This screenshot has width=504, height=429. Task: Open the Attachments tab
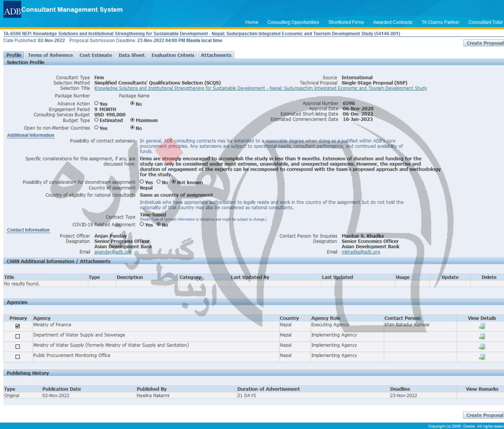pyautogui.click(x=216, y=55)
